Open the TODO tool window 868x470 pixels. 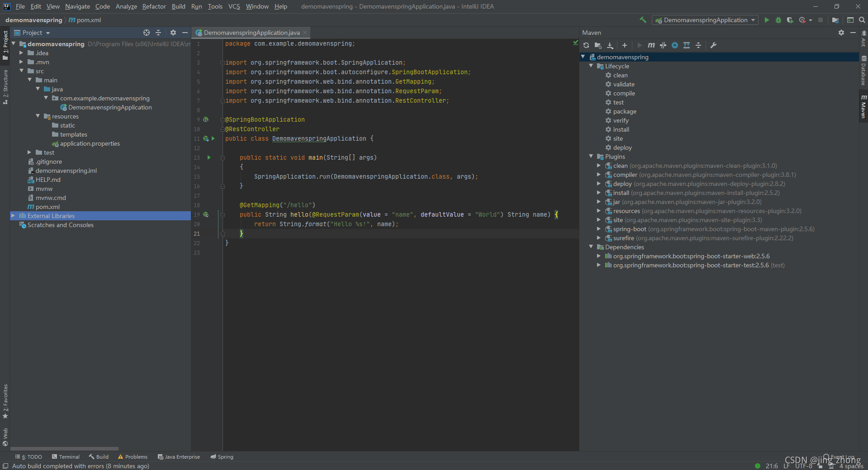pyautogui.click(x=28, y=457)
